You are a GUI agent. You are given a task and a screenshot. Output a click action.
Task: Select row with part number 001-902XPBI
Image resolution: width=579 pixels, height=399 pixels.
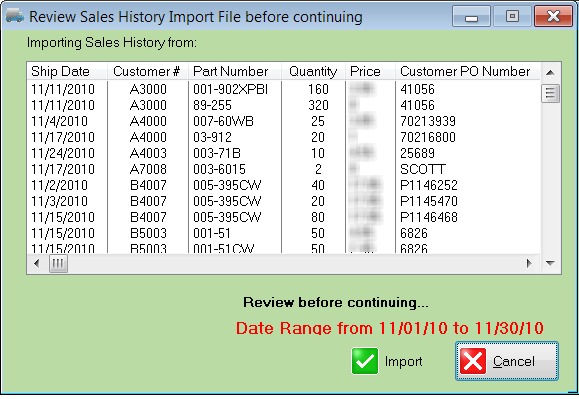pos(284,89)
